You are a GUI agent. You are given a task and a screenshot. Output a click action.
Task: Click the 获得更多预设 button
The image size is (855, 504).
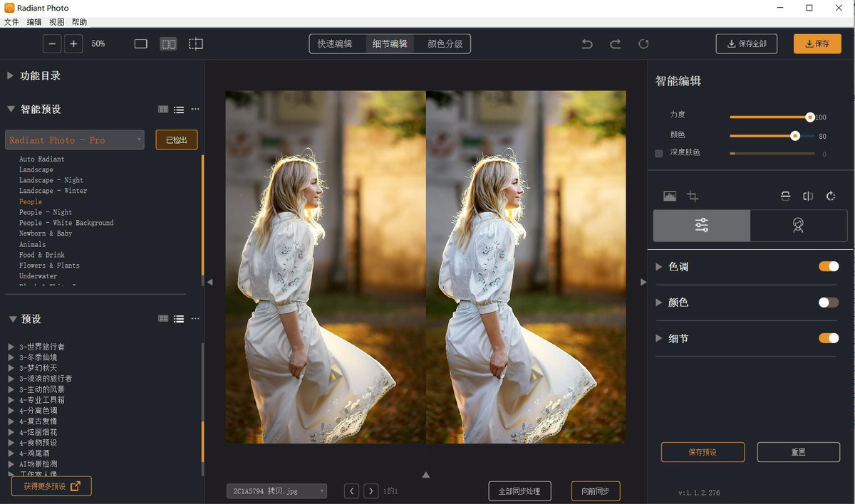tap(51, 486)
